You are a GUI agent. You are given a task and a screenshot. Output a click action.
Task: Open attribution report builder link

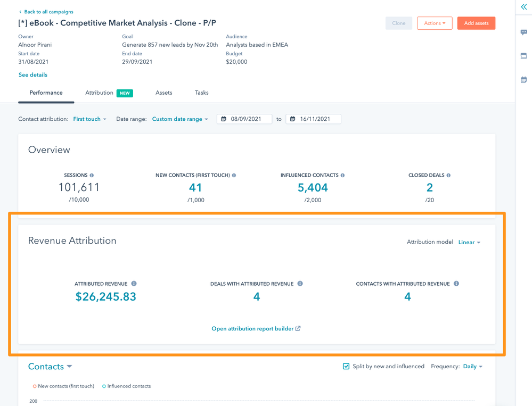(x=252, y=328)
